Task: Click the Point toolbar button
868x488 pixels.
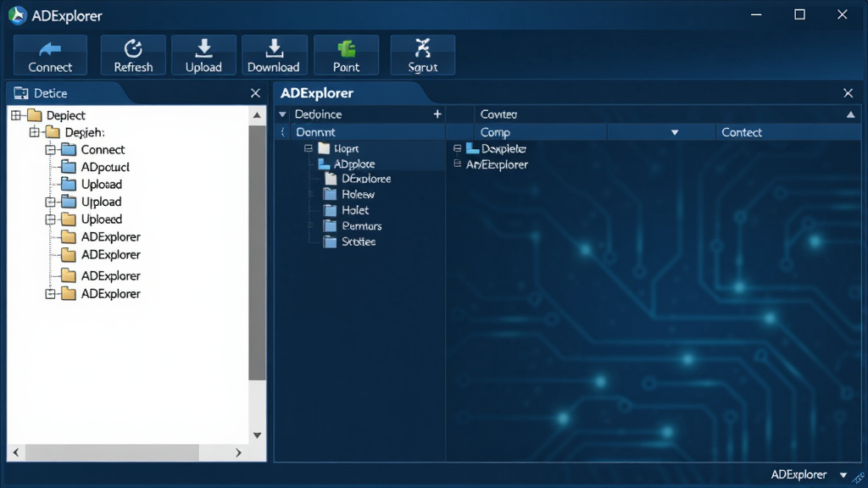Action: click(x=347, y=55)
